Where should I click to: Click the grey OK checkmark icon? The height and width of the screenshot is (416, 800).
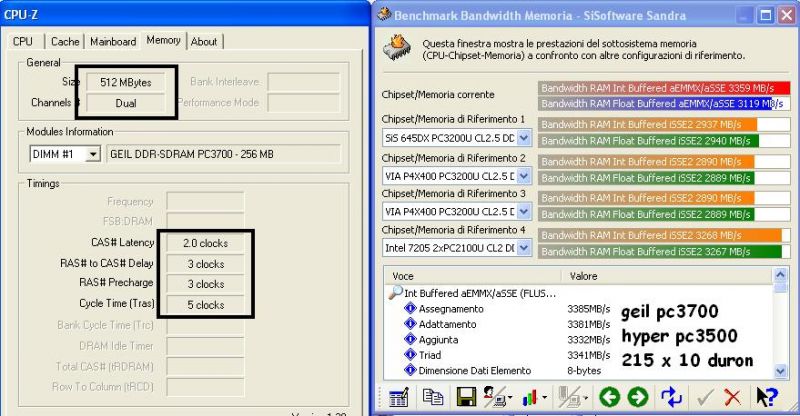pyautogui.click(x=705, y=397)
